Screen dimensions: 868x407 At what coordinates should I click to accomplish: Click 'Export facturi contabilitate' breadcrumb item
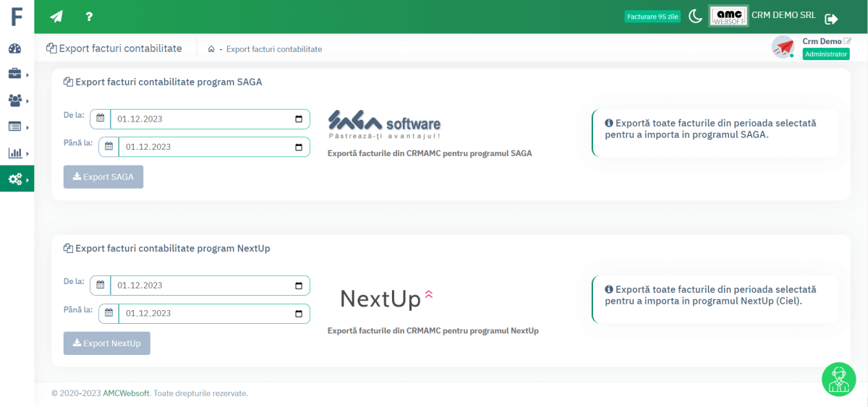coord(274,49)
